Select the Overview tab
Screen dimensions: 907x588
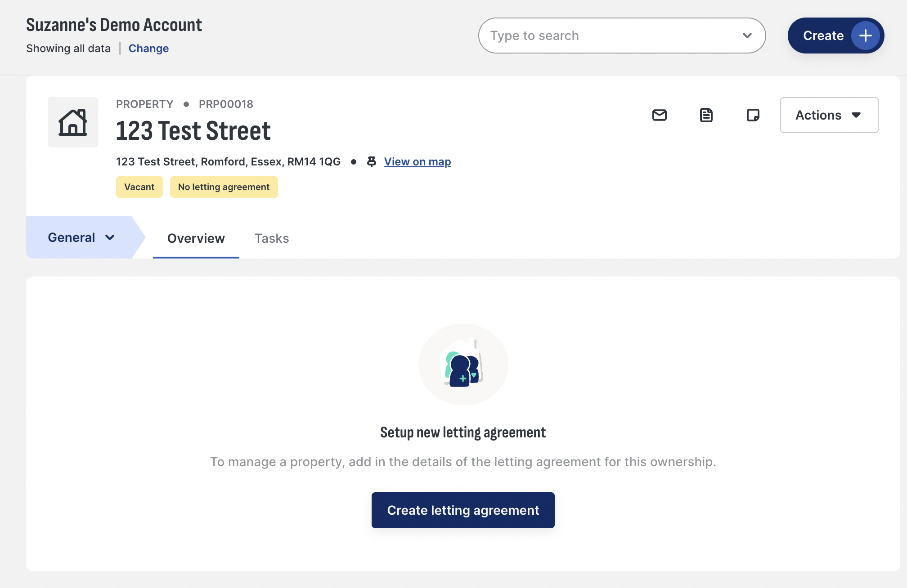[196, 238]
